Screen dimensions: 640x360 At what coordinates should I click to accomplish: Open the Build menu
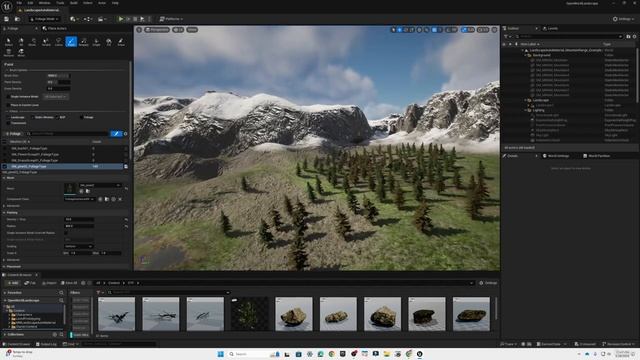pos(74,3)
